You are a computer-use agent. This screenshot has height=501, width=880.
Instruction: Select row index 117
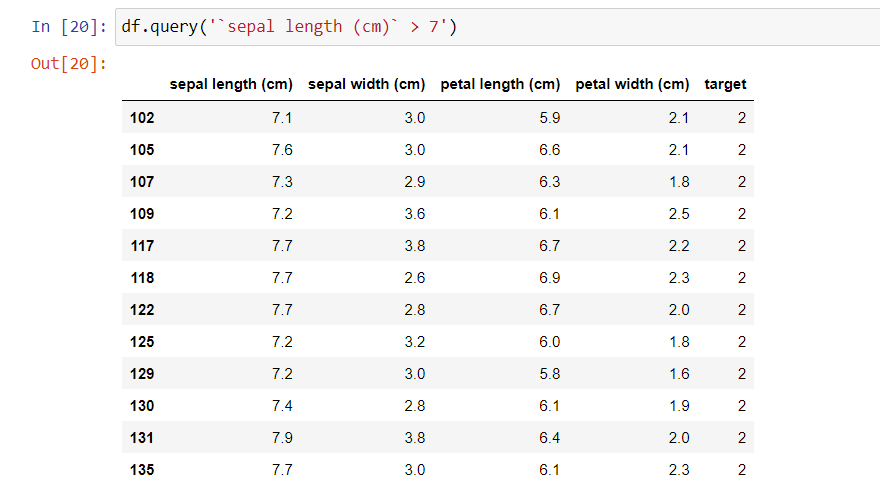point(142,246)
